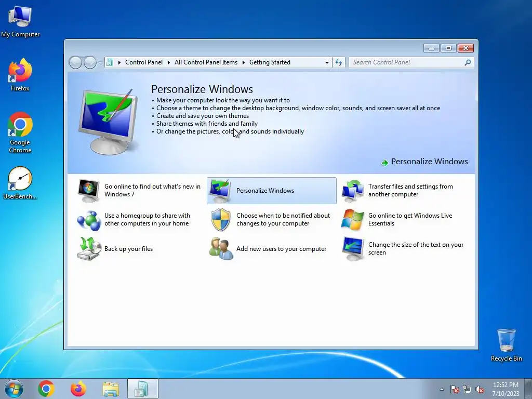
Task: Click the Getting Started breadcrumb
Action: tap(270, 62)
